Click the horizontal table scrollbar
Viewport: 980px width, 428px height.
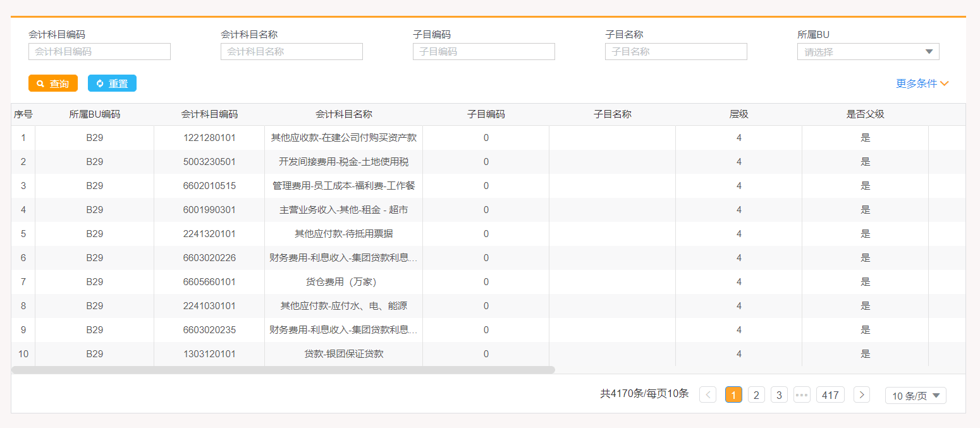283,370
